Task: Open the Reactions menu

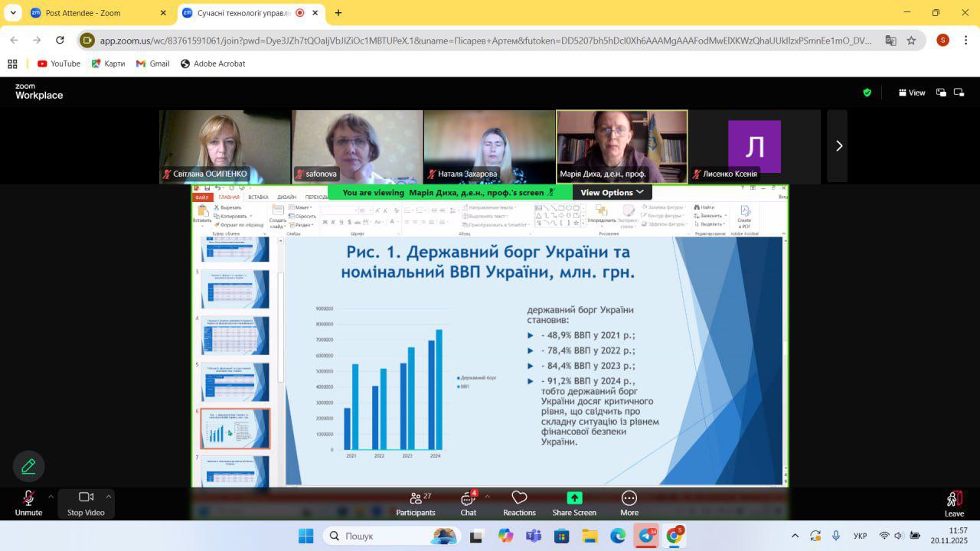Action: pyautogui.click(x=519, y=504)
